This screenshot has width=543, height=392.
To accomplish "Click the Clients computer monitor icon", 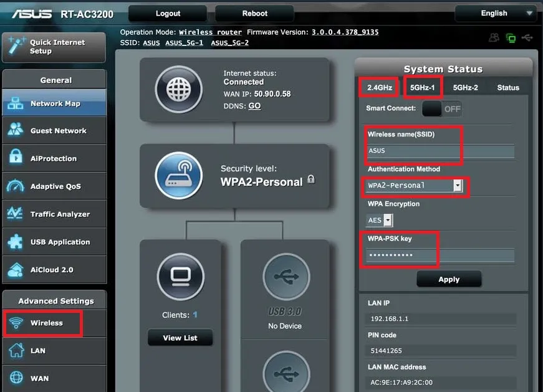I will 180,276.
